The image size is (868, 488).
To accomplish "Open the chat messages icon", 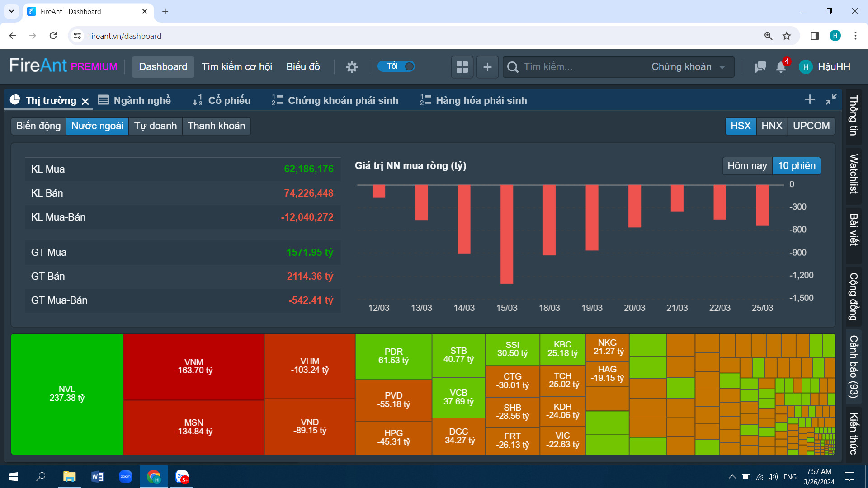I will click(x=760, y=67).
